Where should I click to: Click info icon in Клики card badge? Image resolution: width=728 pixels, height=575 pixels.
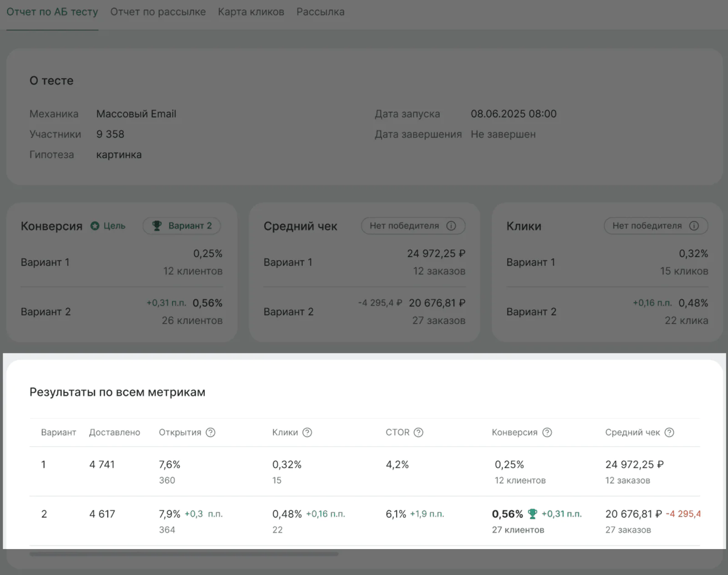point(694,226)
